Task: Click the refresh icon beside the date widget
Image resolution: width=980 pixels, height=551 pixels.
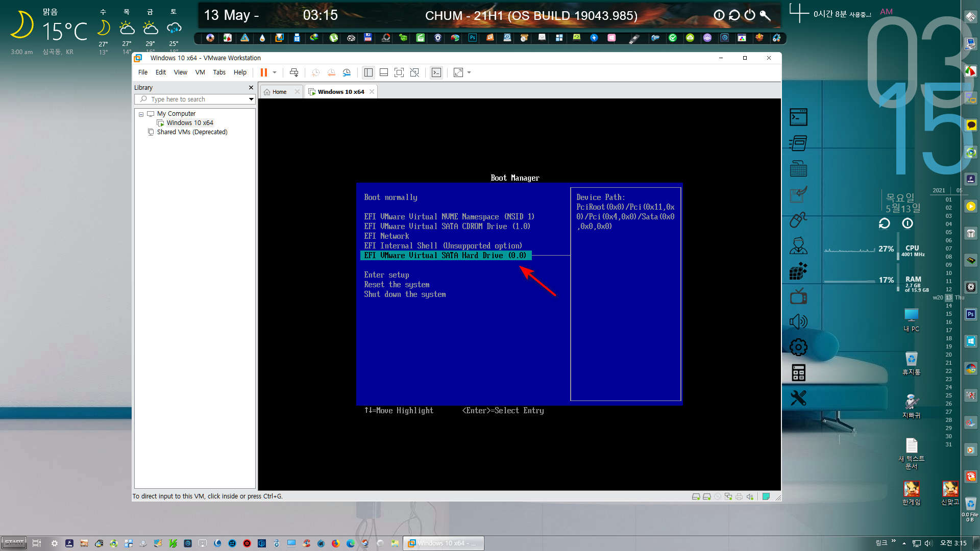Action: pyautogui.click(x=884, y=223)
